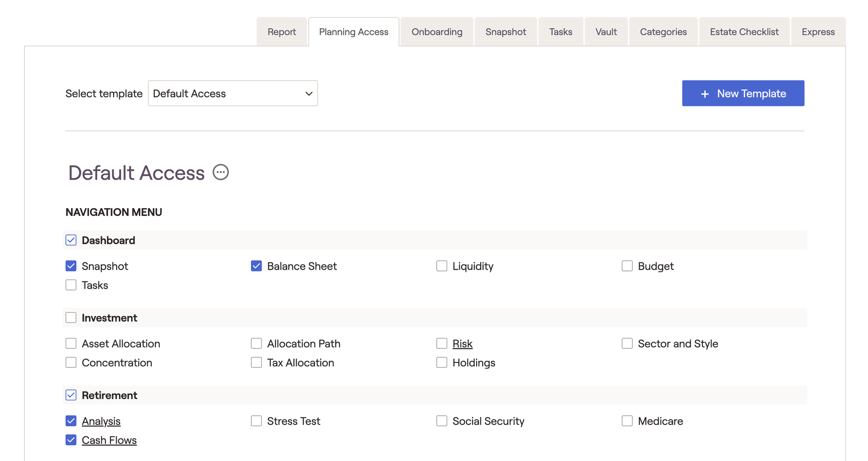Check the Social Security checkbox

442,421
